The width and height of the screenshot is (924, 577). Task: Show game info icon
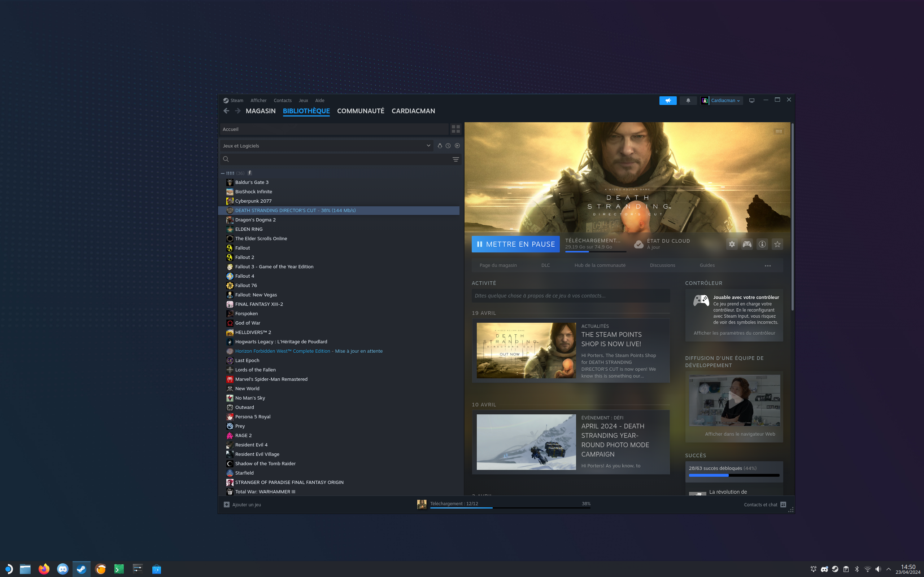762,244
